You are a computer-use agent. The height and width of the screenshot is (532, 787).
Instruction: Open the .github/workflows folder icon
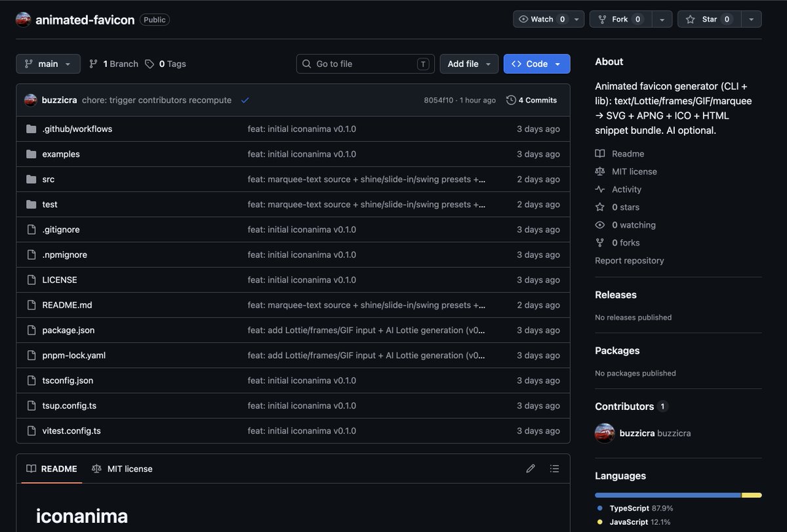pyautogui.click(x=31, y=129)
